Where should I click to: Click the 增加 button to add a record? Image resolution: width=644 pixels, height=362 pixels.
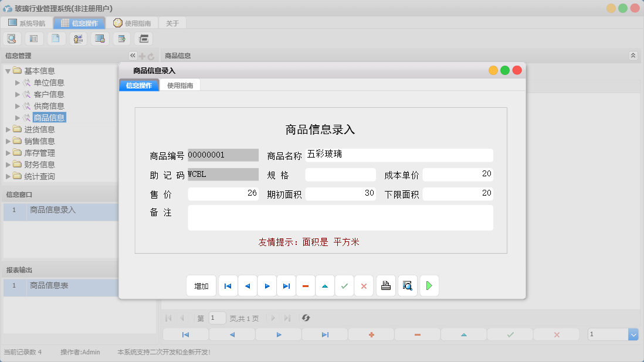pos(201,285)
